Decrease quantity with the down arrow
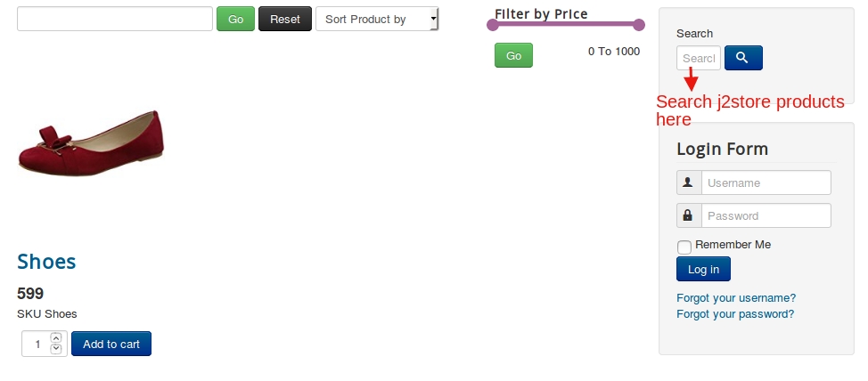Screen dimensions: 868x381 point(56,348)
